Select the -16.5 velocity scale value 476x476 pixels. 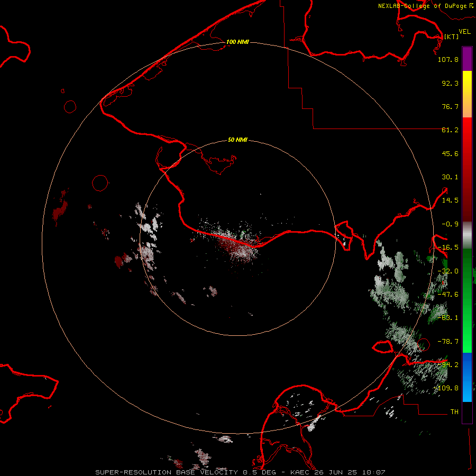coord(448,248)
